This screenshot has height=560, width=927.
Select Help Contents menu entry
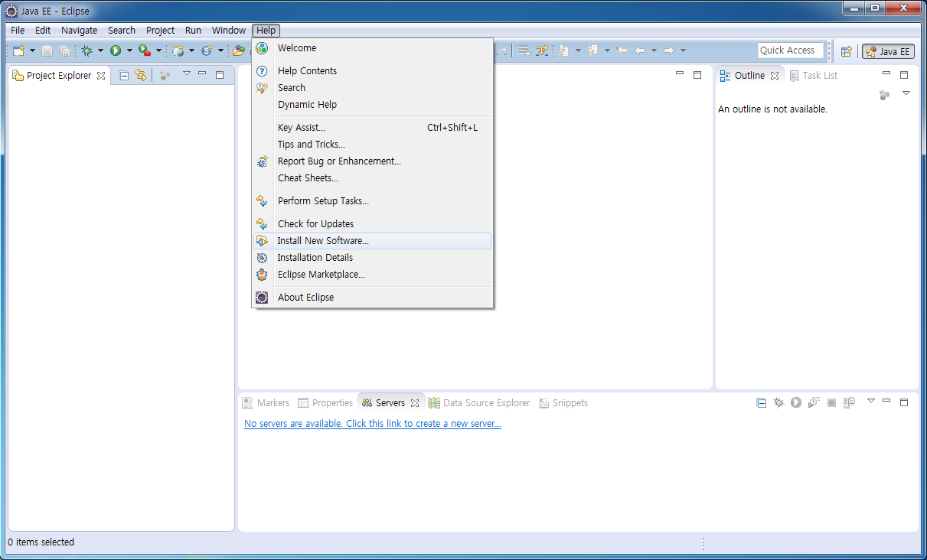373,71
